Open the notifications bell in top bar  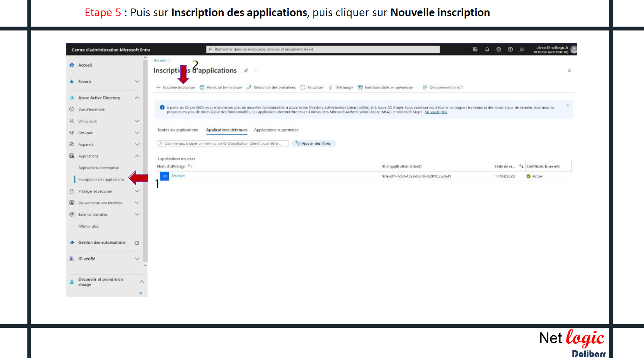click(x=487, y=49)
